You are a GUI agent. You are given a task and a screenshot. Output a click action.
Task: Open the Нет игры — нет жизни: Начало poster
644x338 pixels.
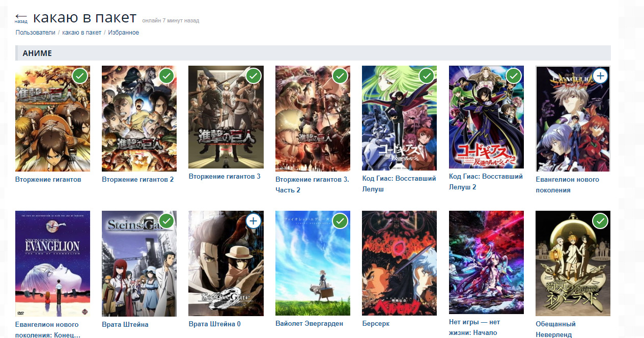486,262
